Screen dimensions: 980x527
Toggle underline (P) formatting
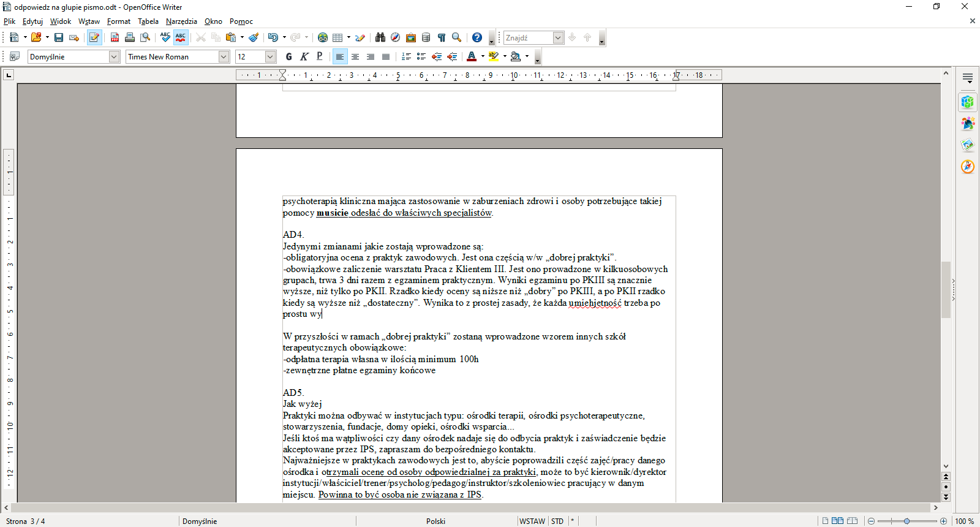[320, 56]
